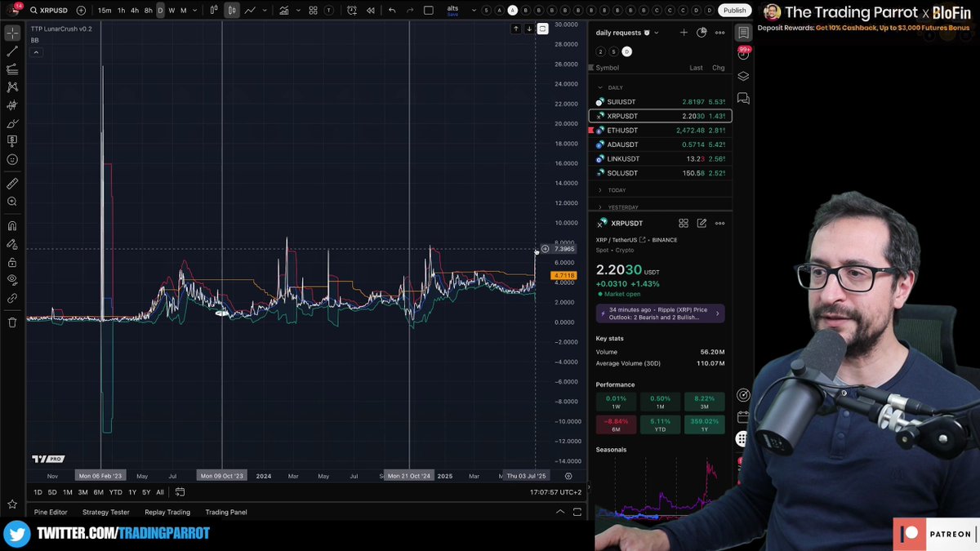
Task: Select ETHUSDT in the watchlist
Action: tap(660, 131)
